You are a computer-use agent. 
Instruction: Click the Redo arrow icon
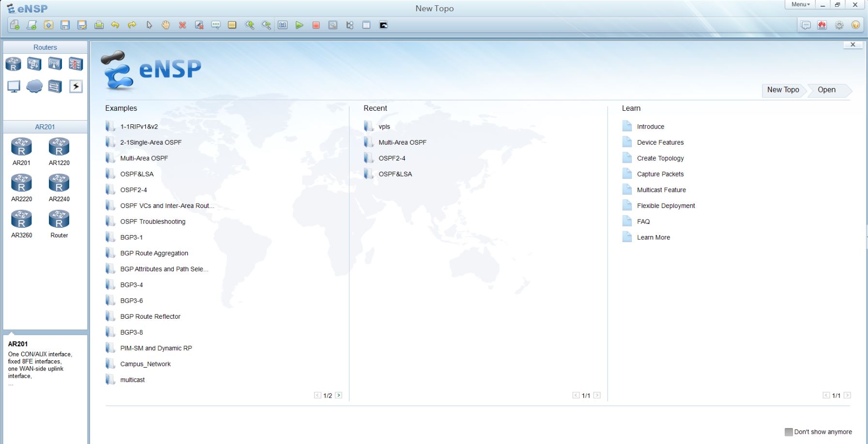click(x=132, y=25)
